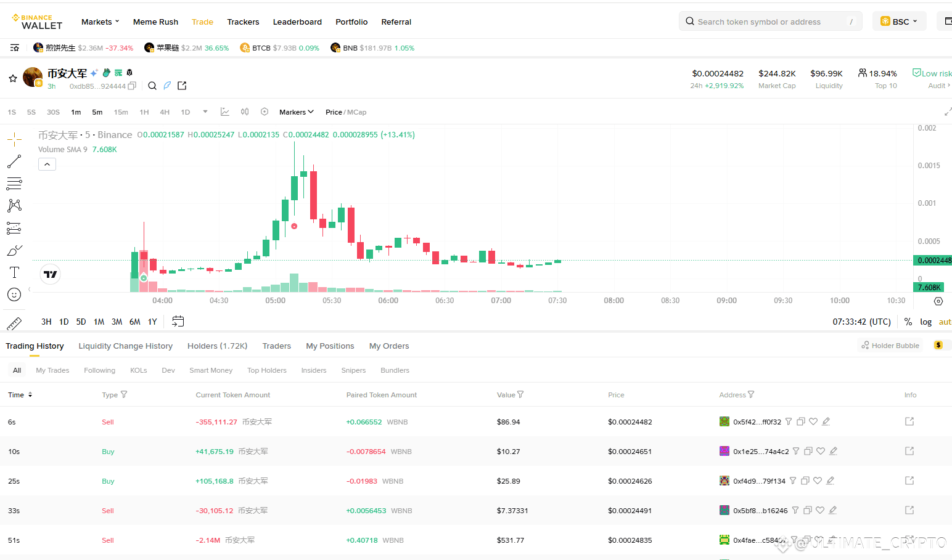
Task: Select the forecasting position tool
Action: [14, 228]
